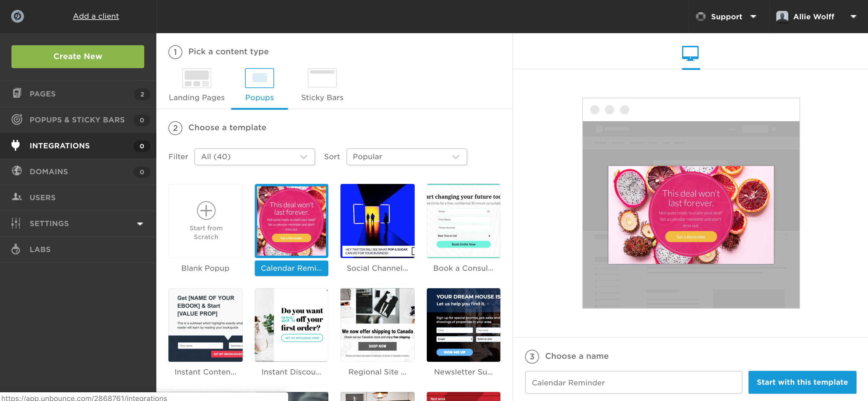Expand the Support dropdown arrow
Viewport: 868px width, 401px height.
pyautogui.click(x=753, y=17)
